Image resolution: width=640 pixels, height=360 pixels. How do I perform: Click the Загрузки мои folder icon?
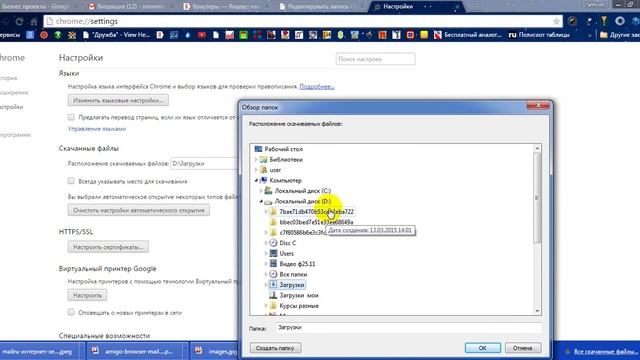[273, 295]
